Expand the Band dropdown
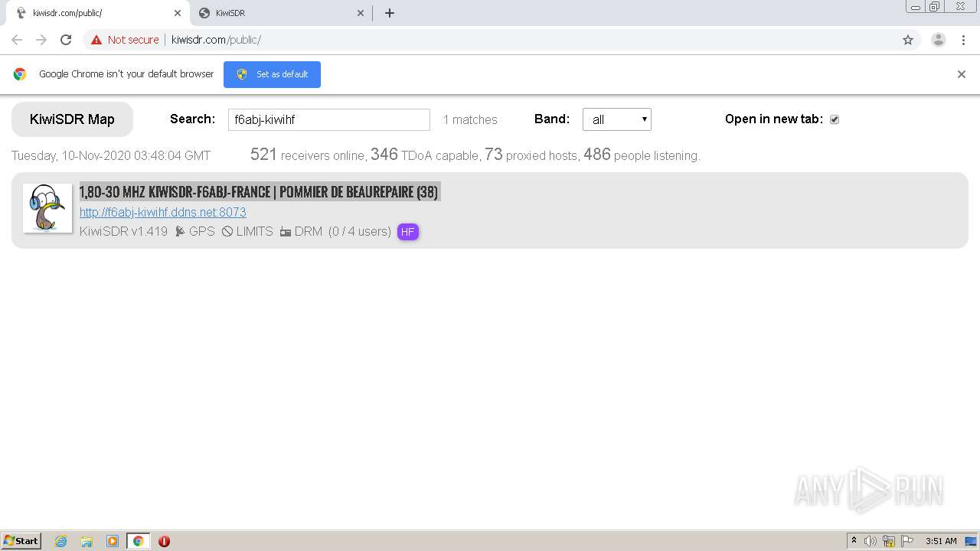The height and width of the screenshot is (551, 980). tap(617, 119)
